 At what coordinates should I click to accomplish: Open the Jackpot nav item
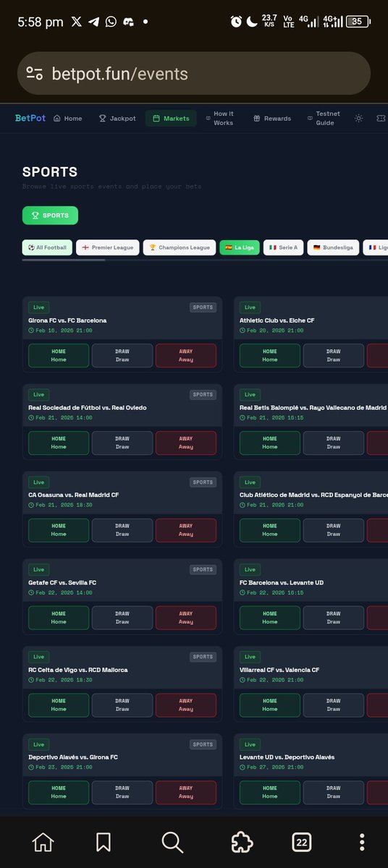point(117,118)
